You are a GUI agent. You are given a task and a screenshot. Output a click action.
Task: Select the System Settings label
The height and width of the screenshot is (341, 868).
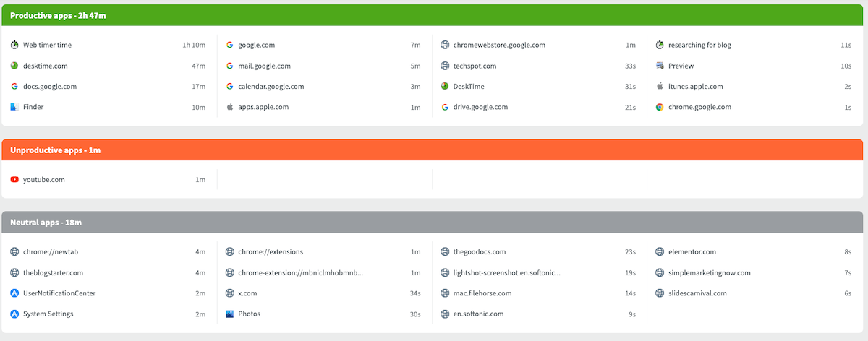pos(48,314)
